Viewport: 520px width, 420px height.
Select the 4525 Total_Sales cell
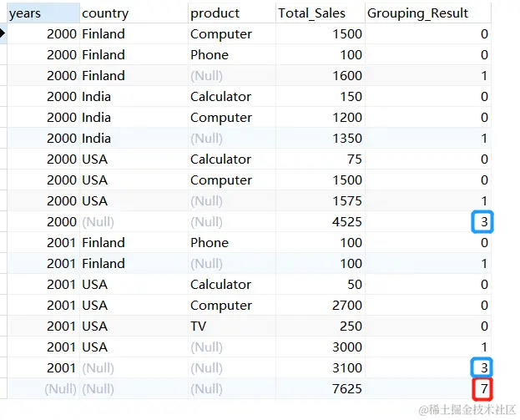321,222
